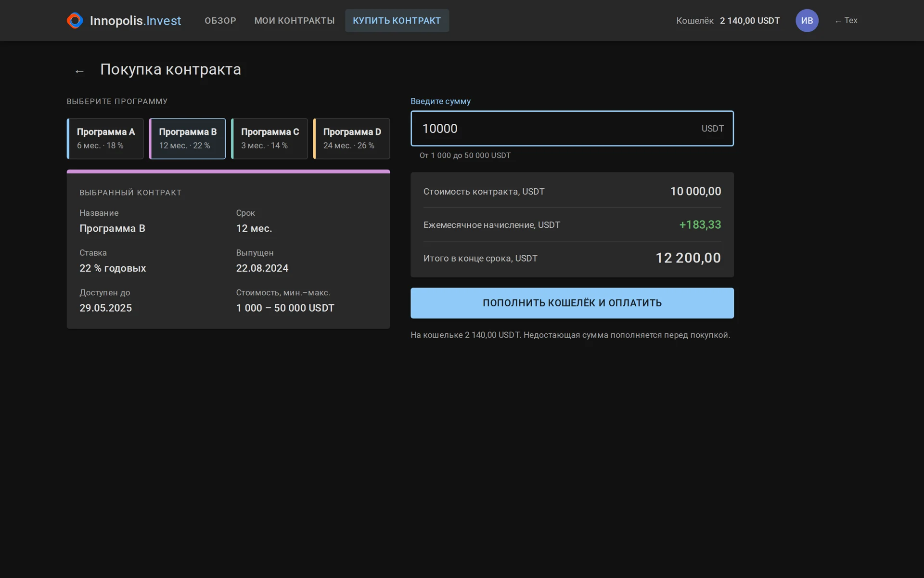Click the range hint От 1 000 до 50 000 USDT
924x578 pixels.
point(465,156)
